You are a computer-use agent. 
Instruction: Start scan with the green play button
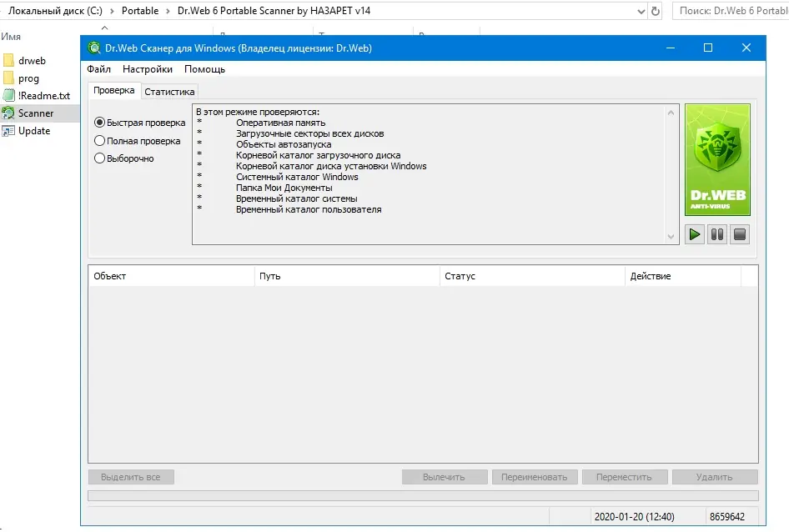tap(695, 234)
